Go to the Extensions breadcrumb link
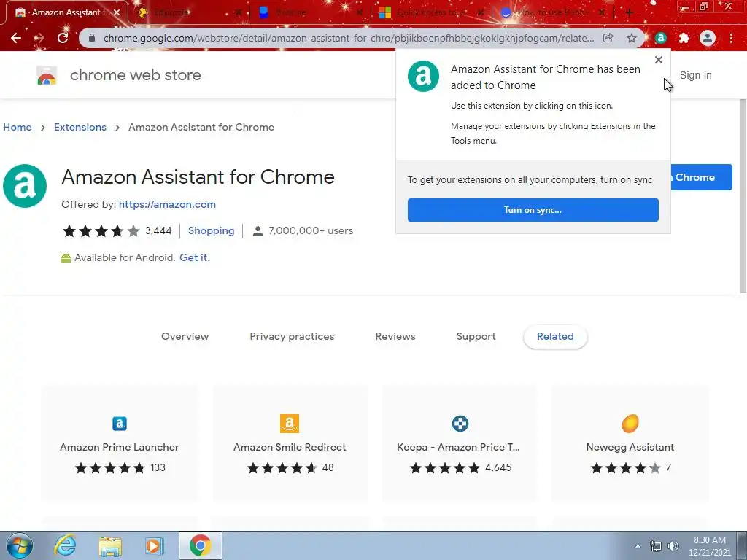The height and width of the screenshot is (560, 747). click(x=80, y=127)
